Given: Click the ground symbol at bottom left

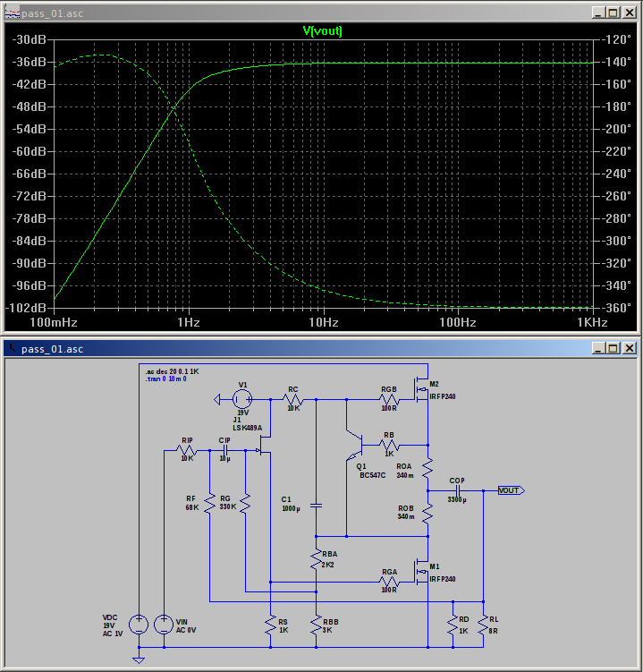Looking at the screenshot, I should (x=139, y=659).
